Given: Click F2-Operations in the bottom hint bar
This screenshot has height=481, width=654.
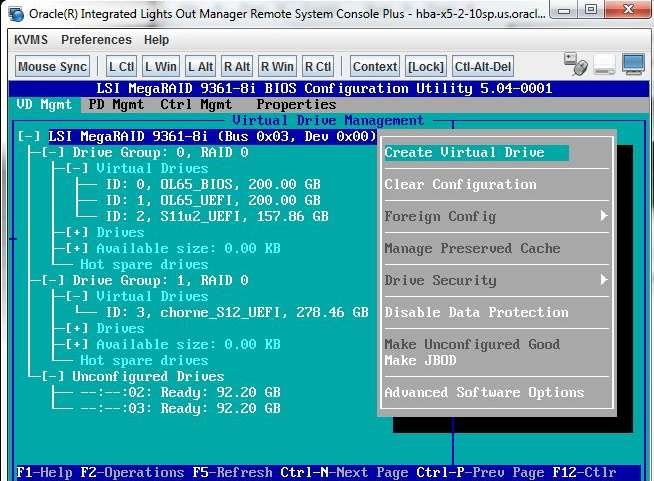Looking at the screenshot, I should pyautogui.click(x=132, y=473).
